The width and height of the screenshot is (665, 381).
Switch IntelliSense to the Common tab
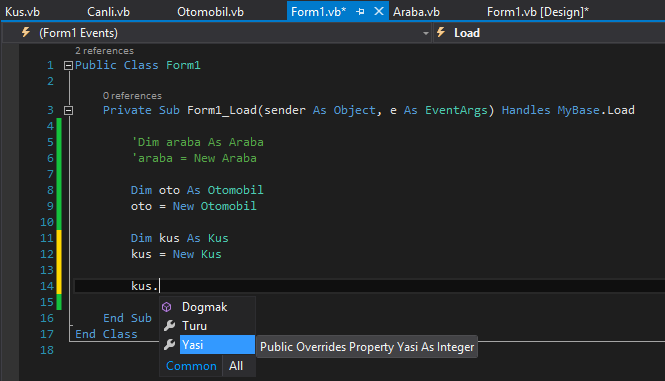191,366
